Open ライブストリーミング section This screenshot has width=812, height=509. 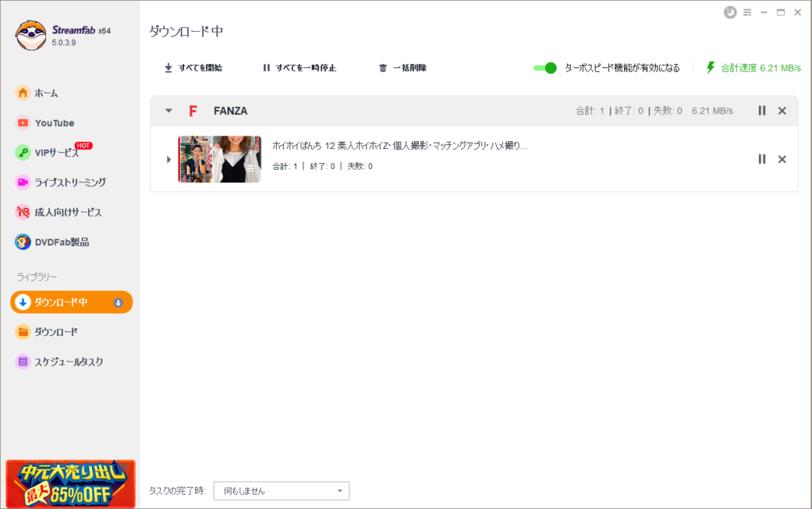click(x=60, y=182)
